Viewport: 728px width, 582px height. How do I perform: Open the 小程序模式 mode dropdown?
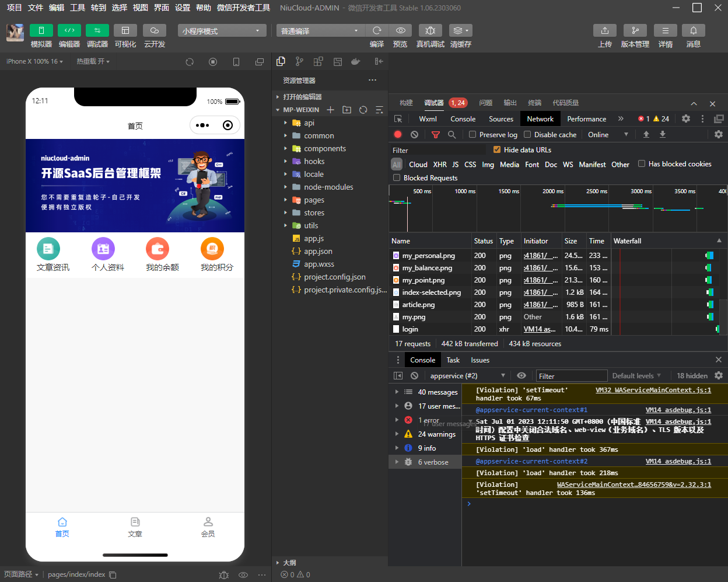pyautogui.click(x=222, y=30)
